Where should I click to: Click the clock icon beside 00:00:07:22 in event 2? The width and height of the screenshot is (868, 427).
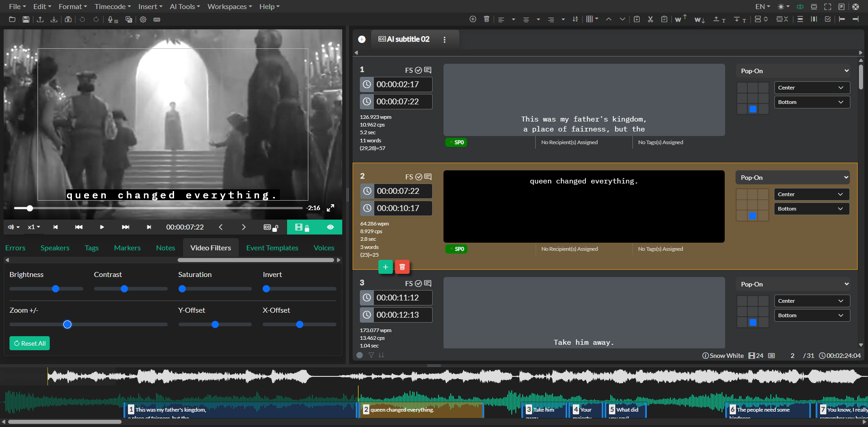coord(367,191)
